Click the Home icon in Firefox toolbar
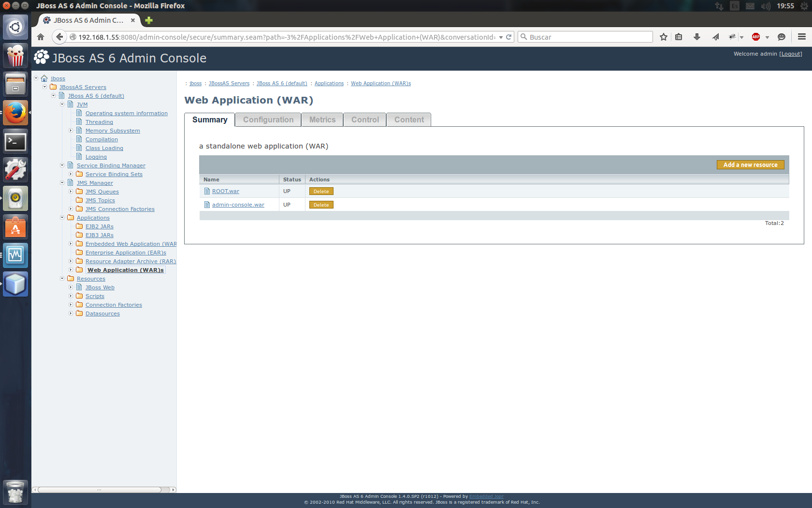 click(41, 37)
